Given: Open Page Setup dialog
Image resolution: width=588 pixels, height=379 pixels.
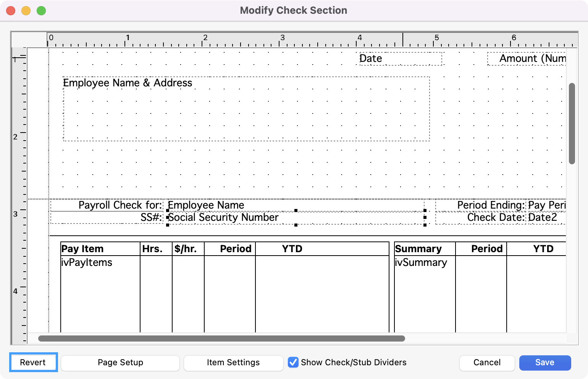Looking at the screenshot, I should (x=120, y=363).
